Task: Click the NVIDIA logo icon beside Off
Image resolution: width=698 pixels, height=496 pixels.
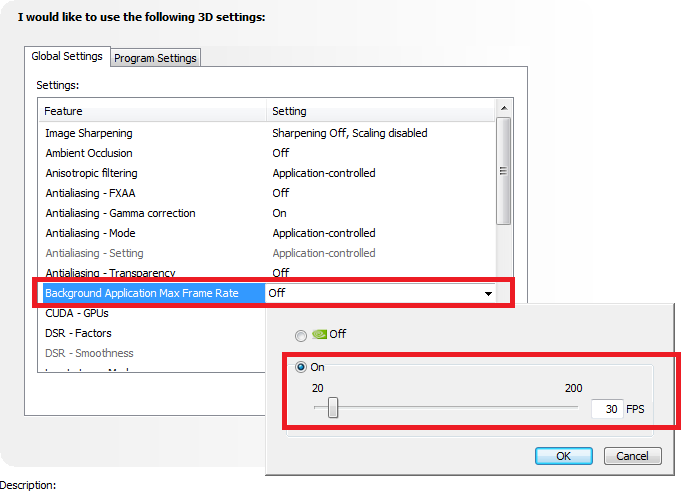Action: [319, 334]
